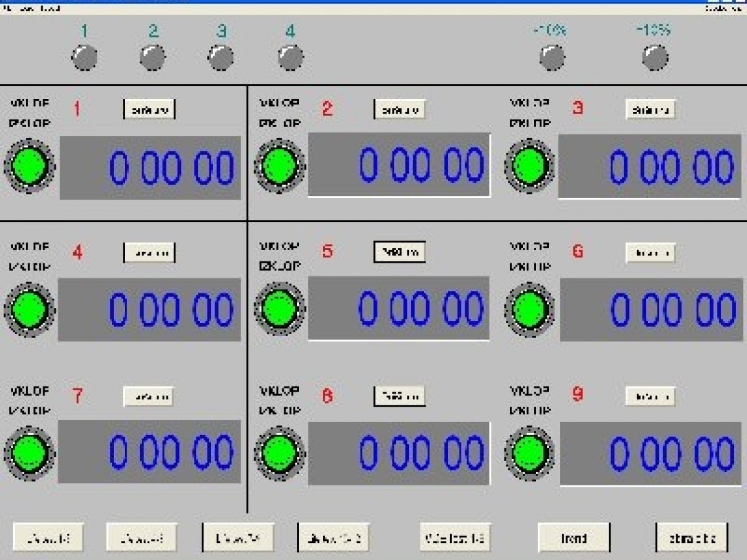
Task: Toggle the green switch for unit 7
Action: click(29, 453)
